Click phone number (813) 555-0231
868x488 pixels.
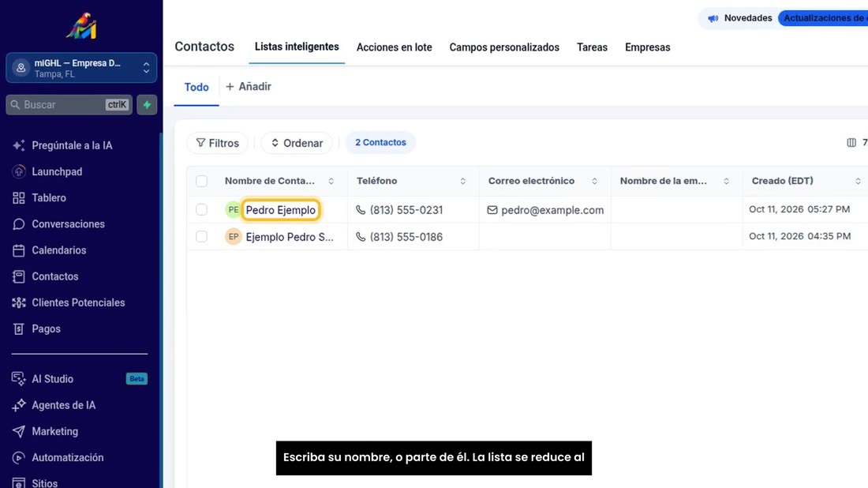[x=406, y=210]
